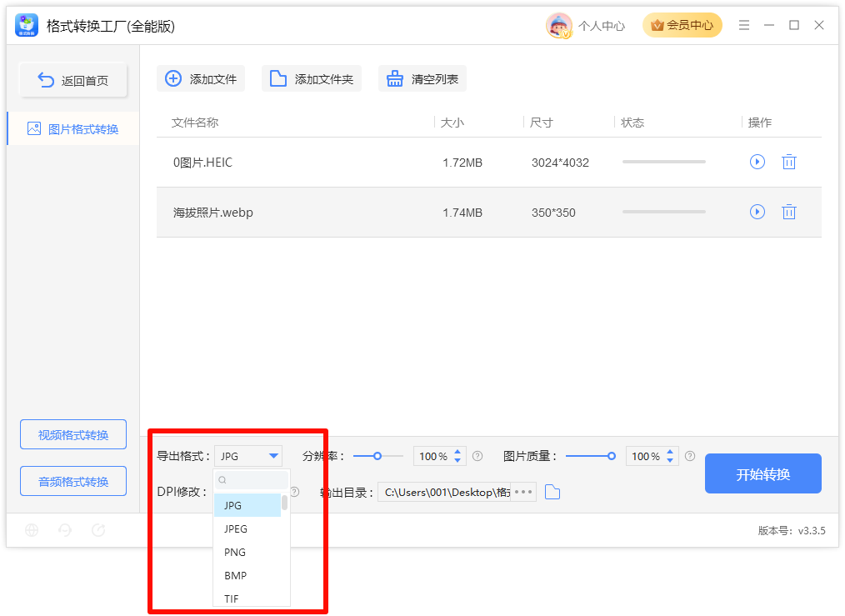Click the 海拔照片.webp progress bar

(664, 212)
